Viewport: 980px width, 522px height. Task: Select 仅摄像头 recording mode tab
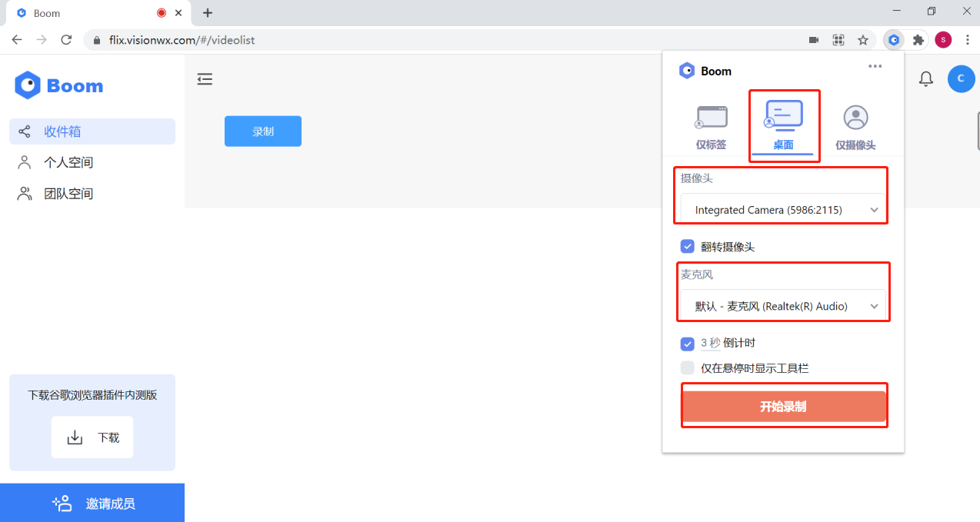tap(855, 127)
